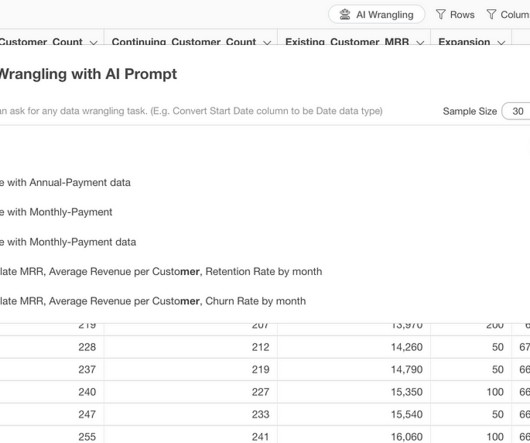530x443 pixels.
Task: Edit the Sample Size value box
Action: pos(517,111)
